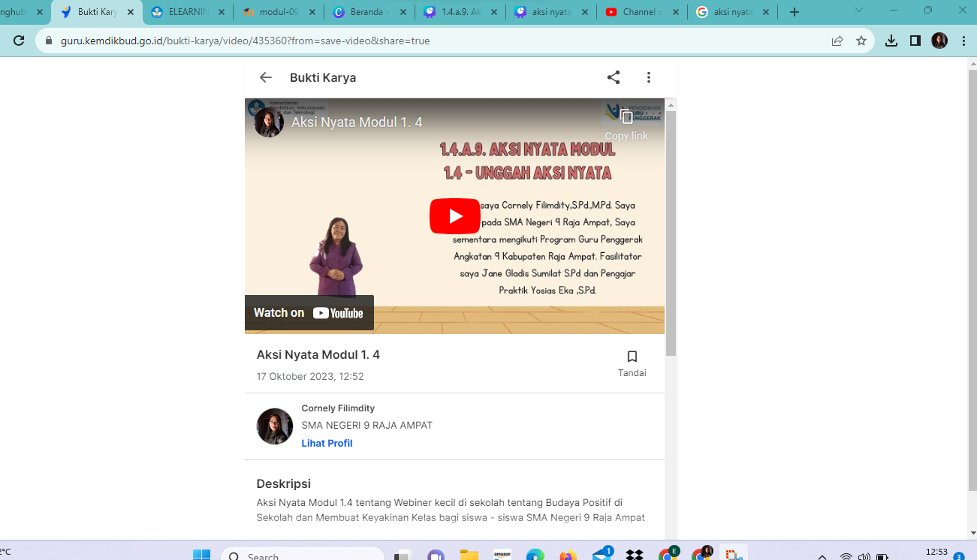The image size is (977, 560).
Task: Open Dropbox from taskbar
Action: [x=635, y=555]
